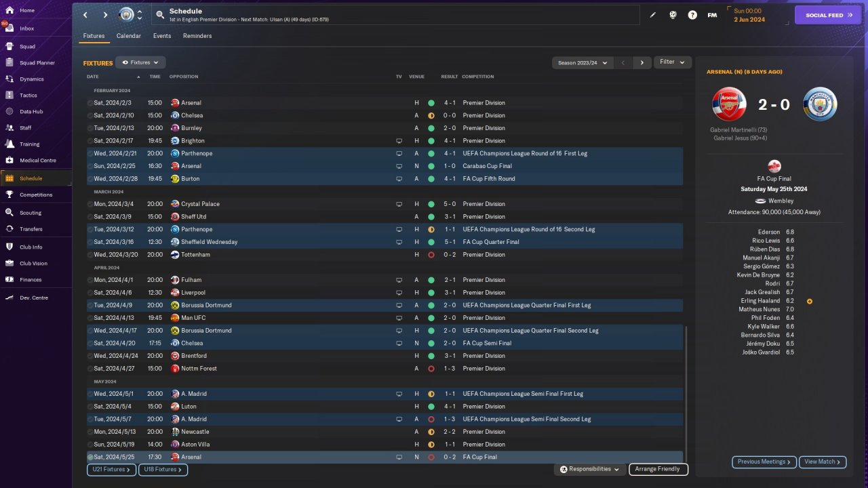868x488 pixels.
Task: Click the search bar showing Schedule
Action: [x=397, y=15]
